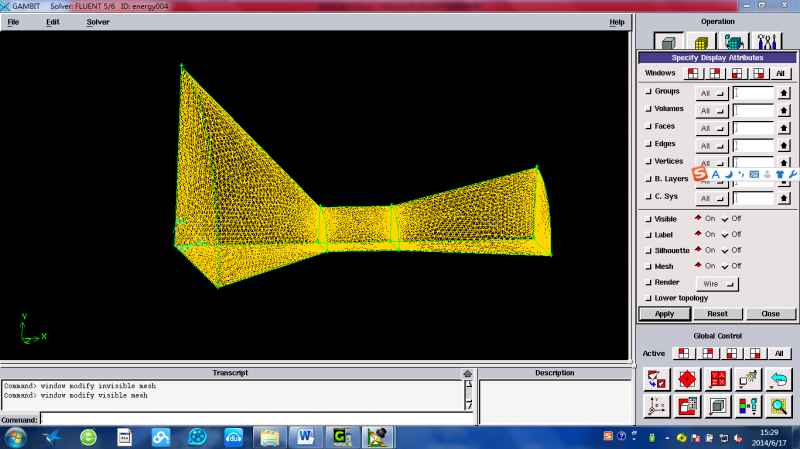800x449 pixels.
Task: Open the Edit menu
Action: click(x=52, y=21)
